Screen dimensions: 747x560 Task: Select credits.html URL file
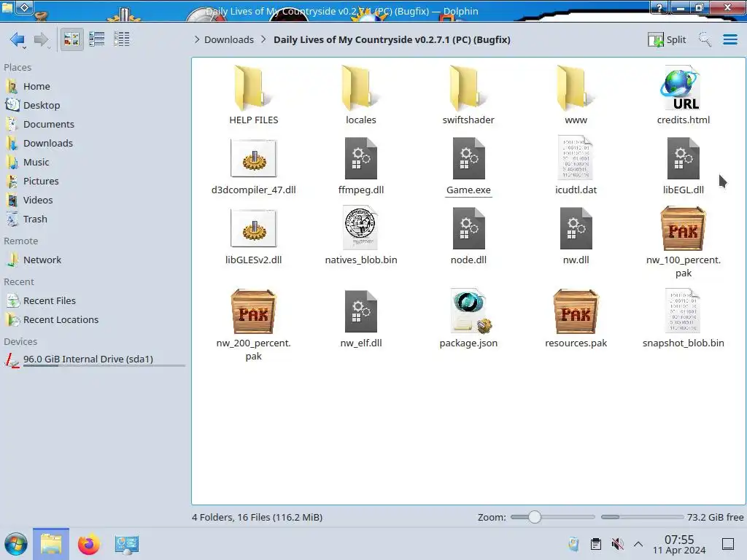click(683, 96)
